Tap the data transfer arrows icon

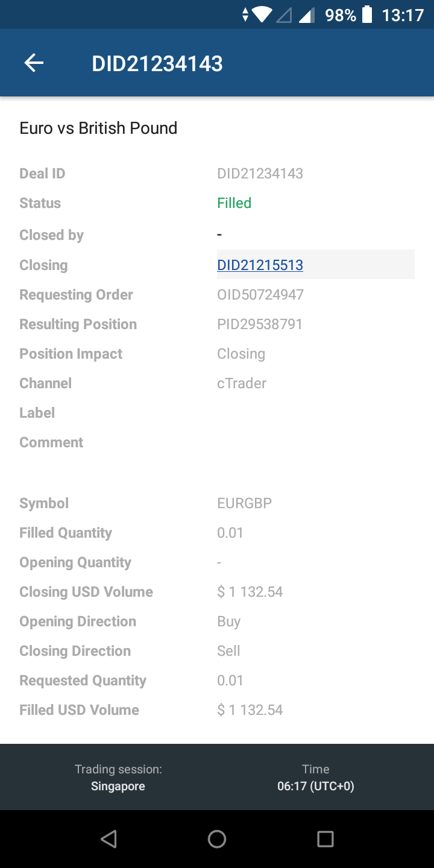pos(245,14)
